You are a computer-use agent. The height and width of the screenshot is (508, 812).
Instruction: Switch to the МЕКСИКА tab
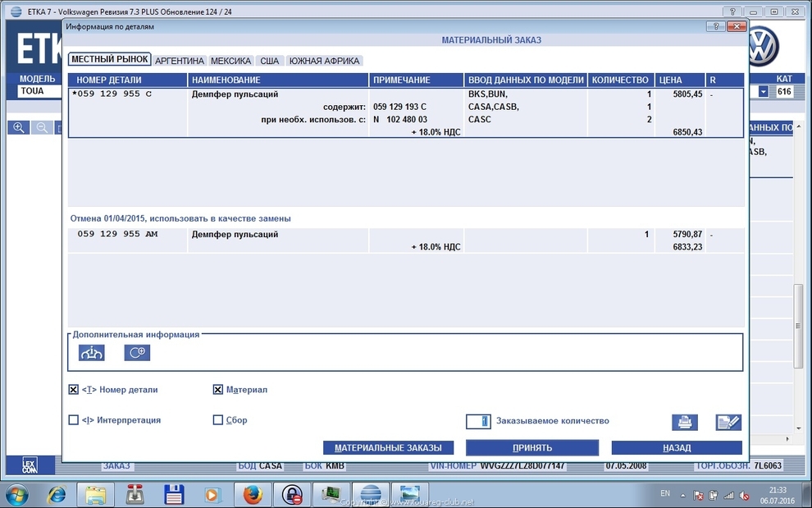coord(231,61)
